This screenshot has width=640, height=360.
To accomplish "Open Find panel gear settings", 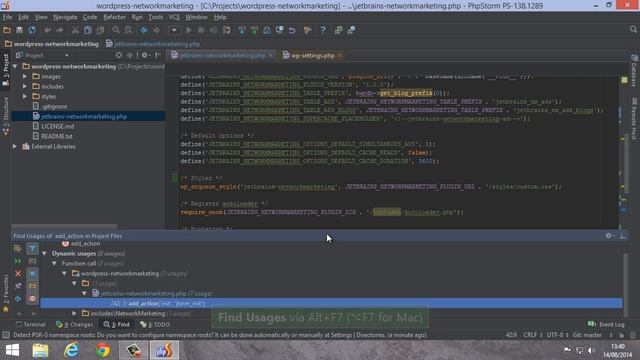I will [609, 236].
